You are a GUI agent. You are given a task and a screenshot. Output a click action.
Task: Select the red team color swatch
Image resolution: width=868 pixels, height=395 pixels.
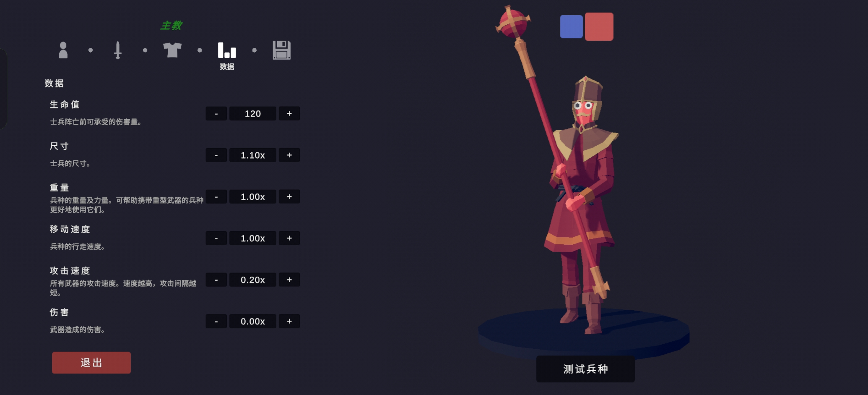[x=599, y=27]
